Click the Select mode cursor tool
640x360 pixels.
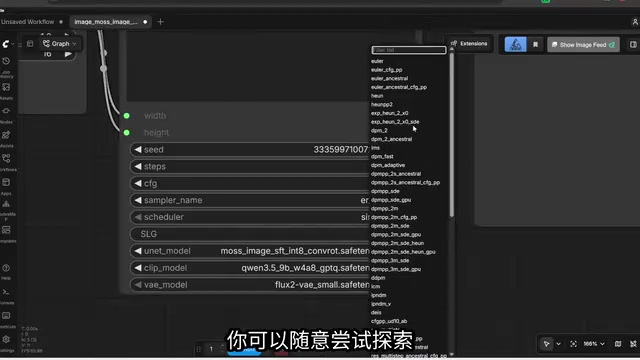click(546, 344)
